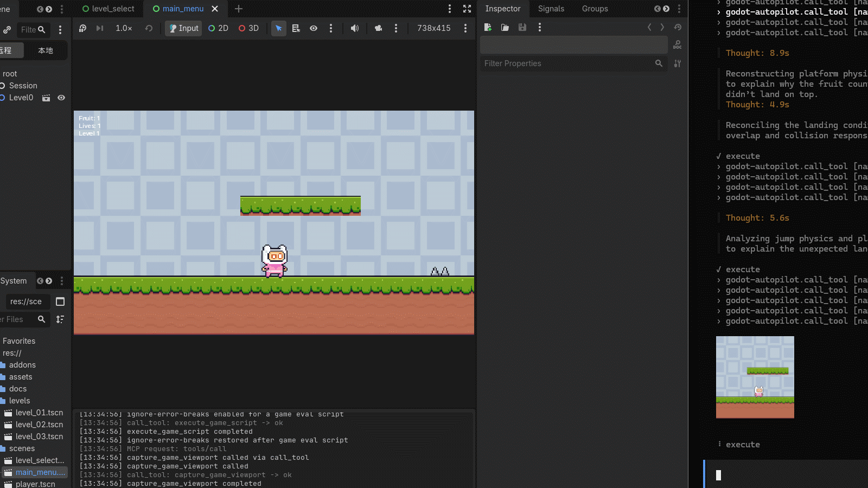Select the Inspector tab
Screen dimensions: 868x488
(x=503, y=9)
